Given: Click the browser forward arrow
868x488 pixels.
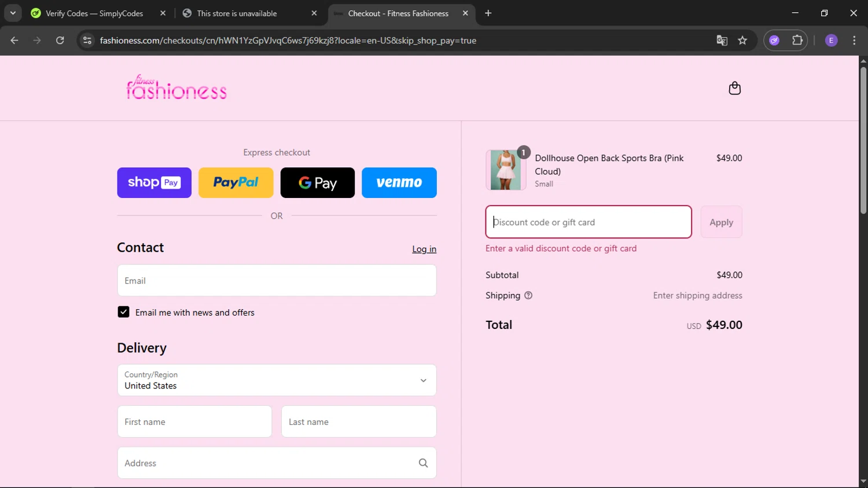Looking at the screenshot, I should [37, 41].
